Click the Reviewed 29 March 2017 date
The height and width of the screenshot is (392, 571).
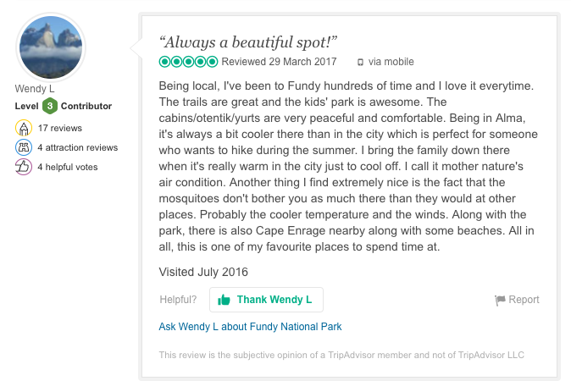click(x=279, y=62)
